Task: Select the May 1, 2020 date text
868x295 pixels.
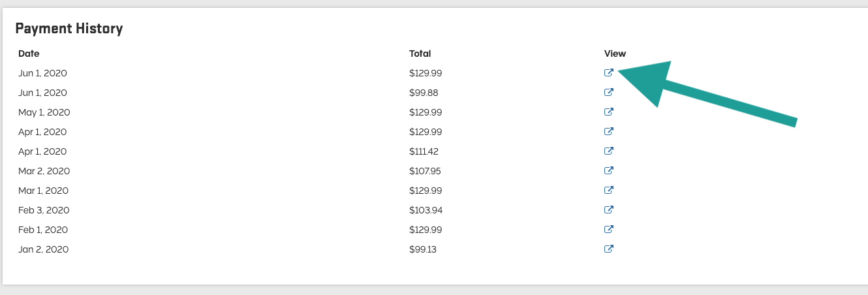Action: 44,112
